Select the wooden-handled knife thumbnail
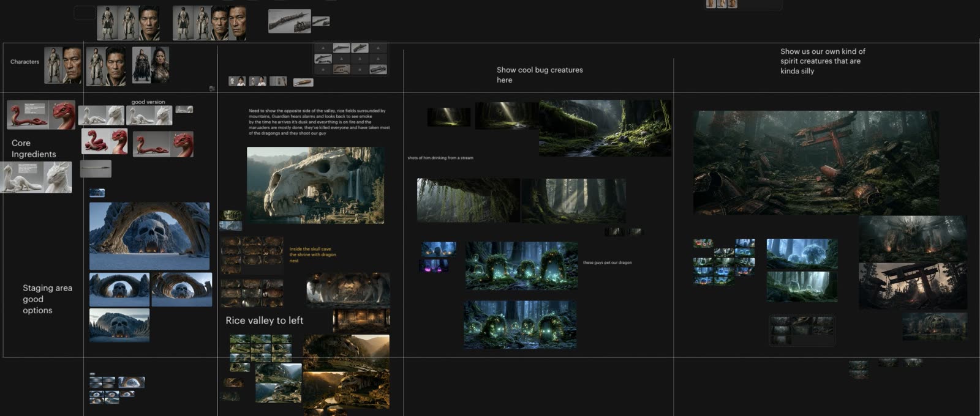This screenshot has width=980, height=416. click(303, 82)
